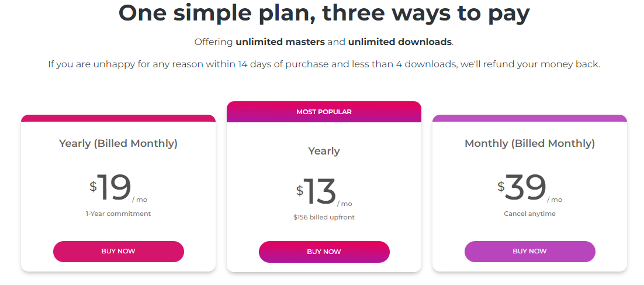Click the 14-day refund policy sentence
This screenshot has height=285, width=644.
point(324,64)
